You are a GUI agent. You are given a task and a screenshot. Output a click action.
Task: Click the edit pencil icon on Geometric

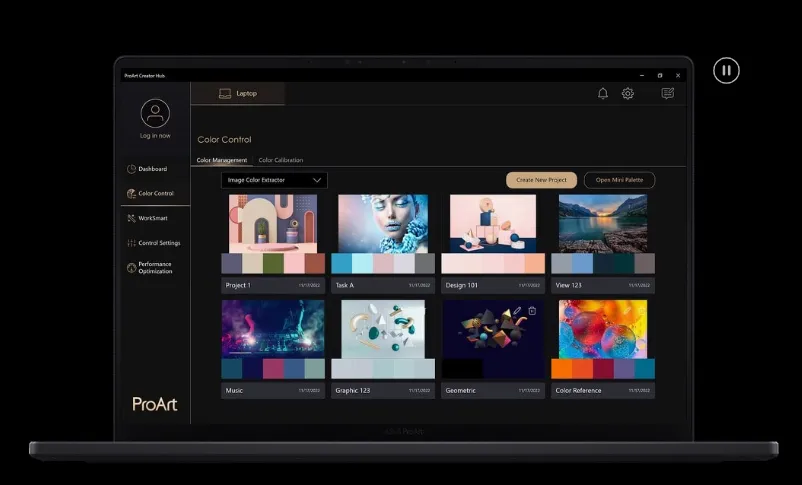(x=517, y=312)
